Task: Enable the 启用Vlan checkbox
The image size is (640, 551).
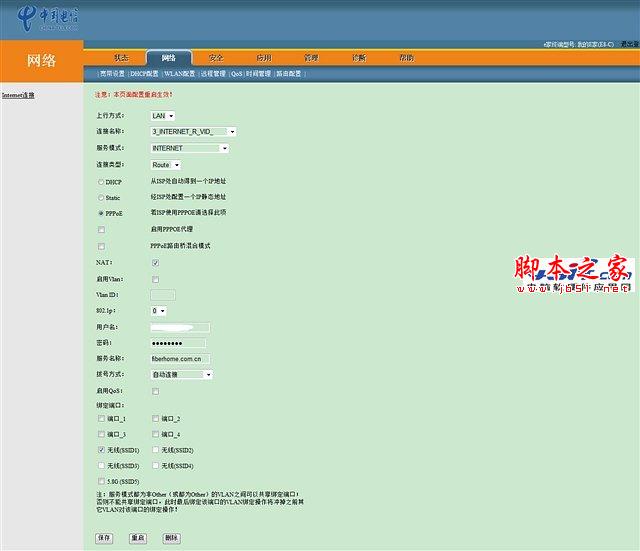Action: (156, 280)
